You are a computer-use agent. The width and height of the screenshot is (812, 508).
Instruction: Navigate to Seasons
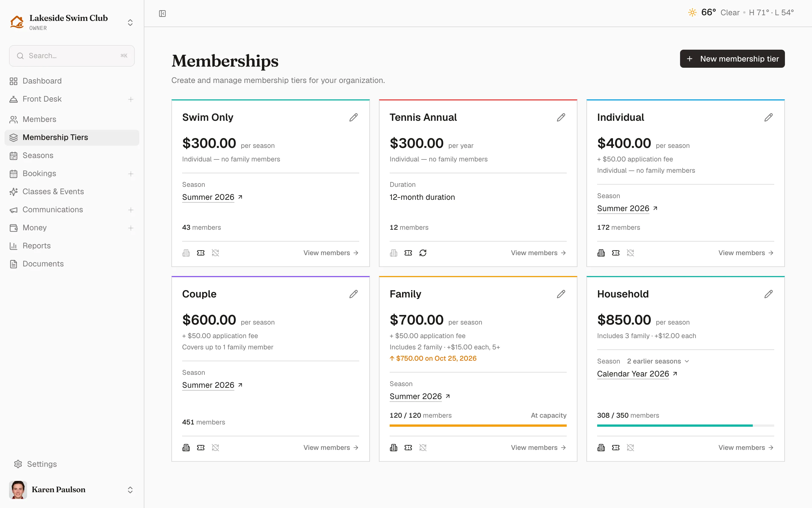click(x=72, y=156)
